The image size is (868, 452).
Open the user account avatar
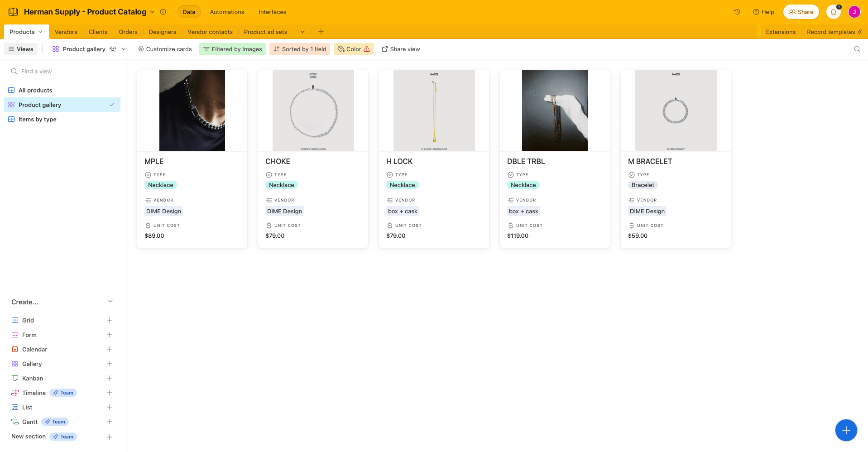click(x=854, y=12)
